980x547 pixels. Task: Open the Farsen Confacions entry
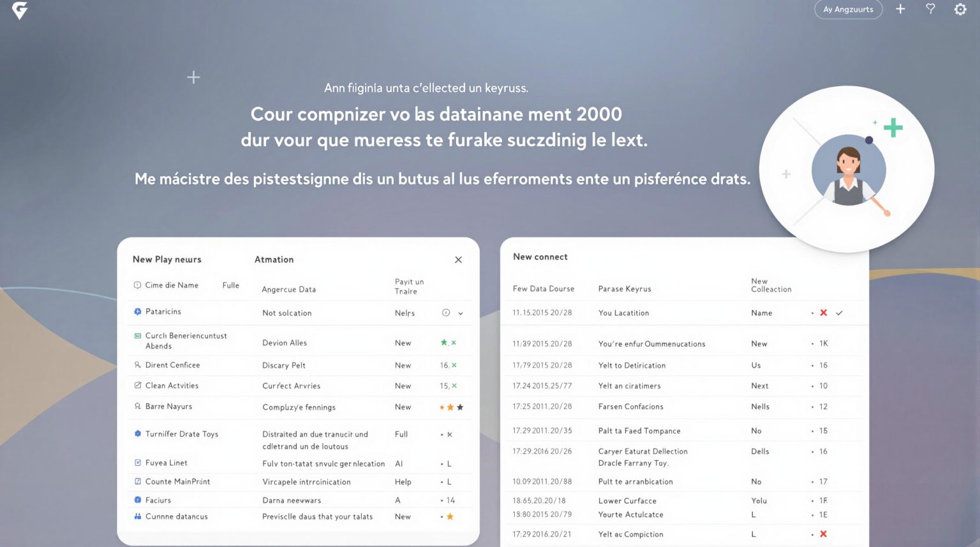point(630,406)
